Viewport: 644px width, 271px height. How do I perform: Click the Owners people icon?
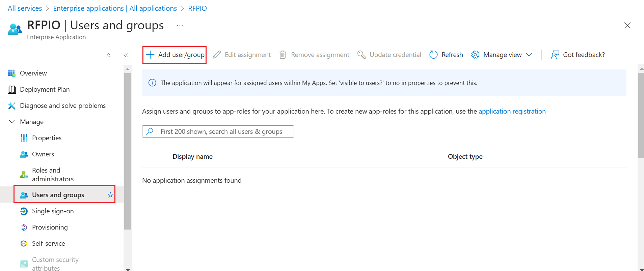(24, 154)
